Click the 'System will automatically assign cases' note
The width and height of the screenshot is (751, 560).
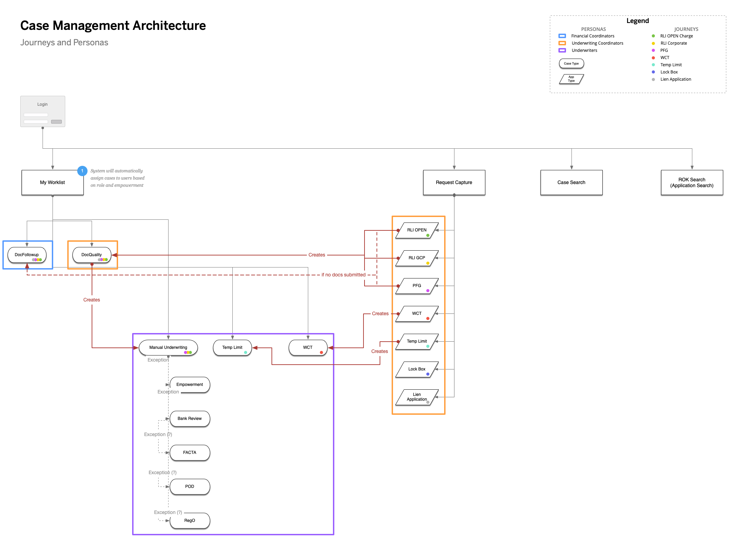(117, 178)
